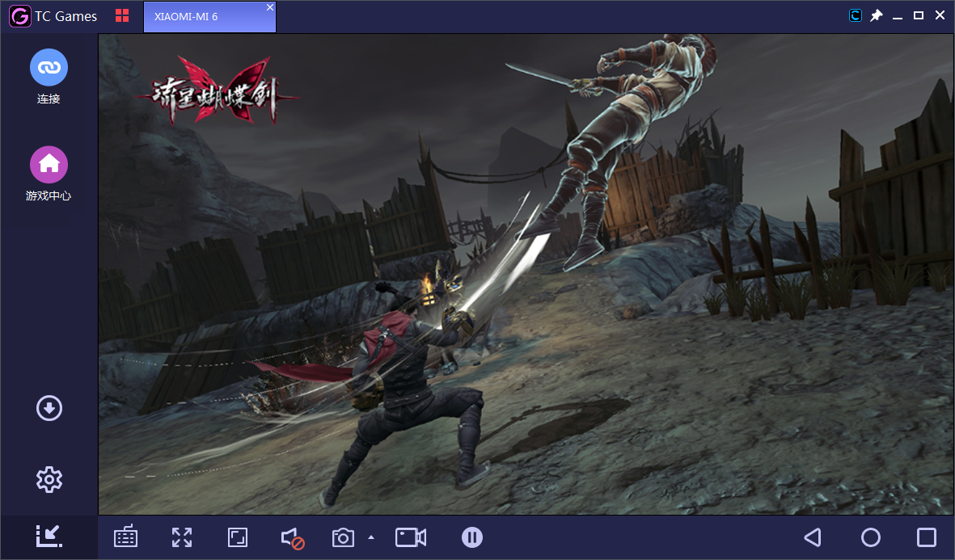Click the download arrow sidebar icon
The image size is (955, 560).
pyautogui.click(x=49, y=408)
